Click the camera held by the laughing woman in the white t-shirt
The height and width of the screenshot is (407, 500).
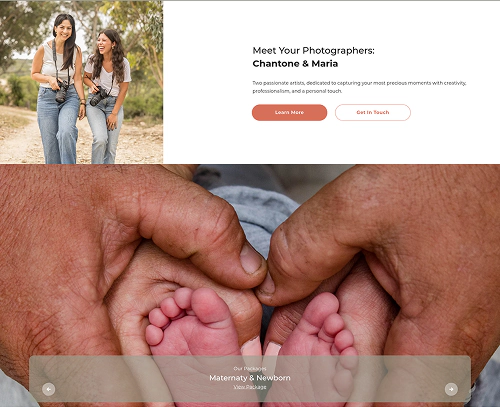[99, 96]
